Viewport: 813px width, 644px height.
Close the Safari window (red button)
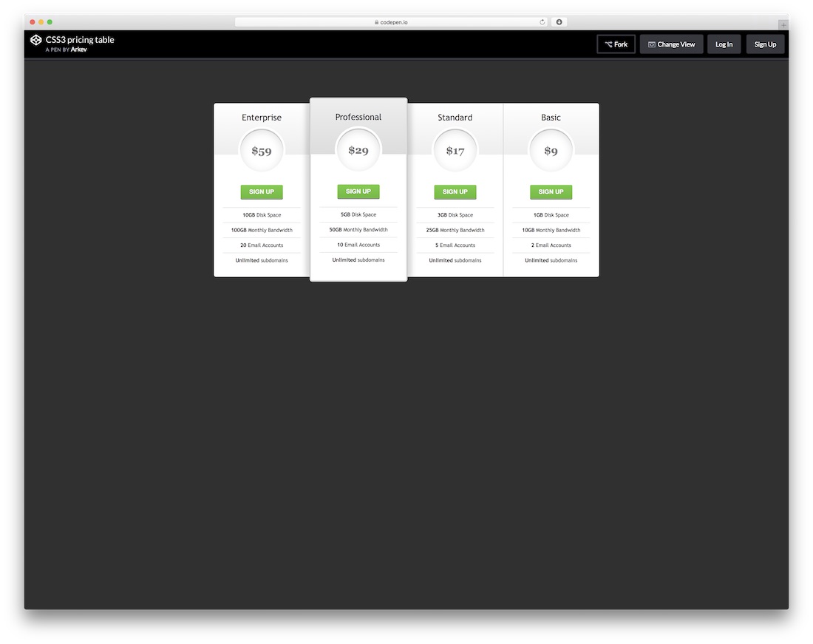[33, 21]
